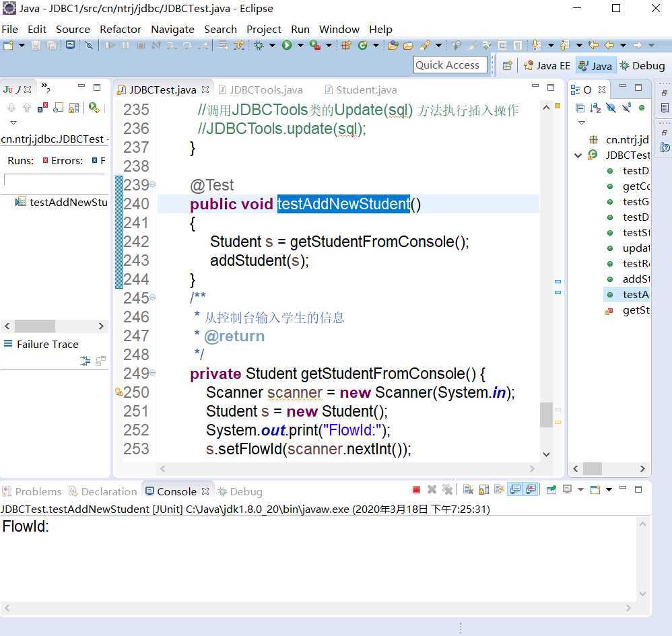
Task: Open the Source menu
Action: [73, 29]
